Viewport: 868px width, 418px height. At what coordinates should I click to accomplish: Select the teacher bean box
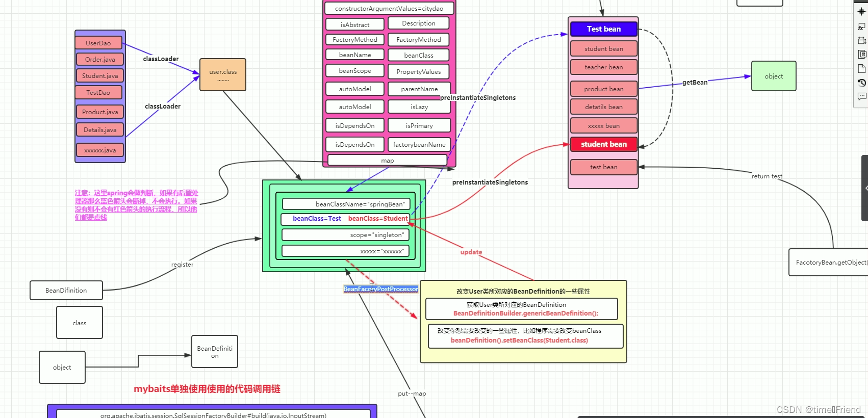pyautogui.click(x=604, y=67)
